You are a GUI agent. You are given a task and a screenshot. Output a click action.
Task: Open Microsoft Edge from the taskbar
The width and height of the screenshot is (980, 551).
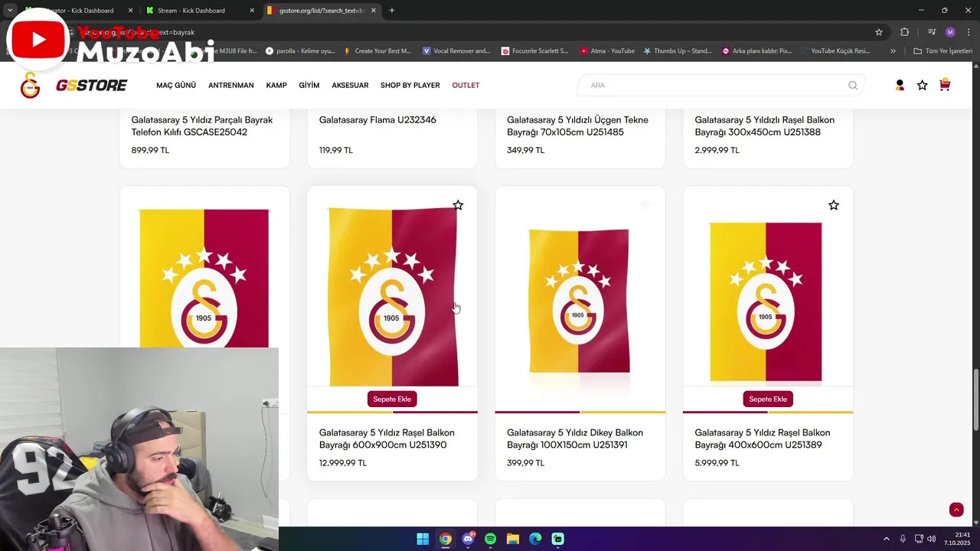[535, 539]
